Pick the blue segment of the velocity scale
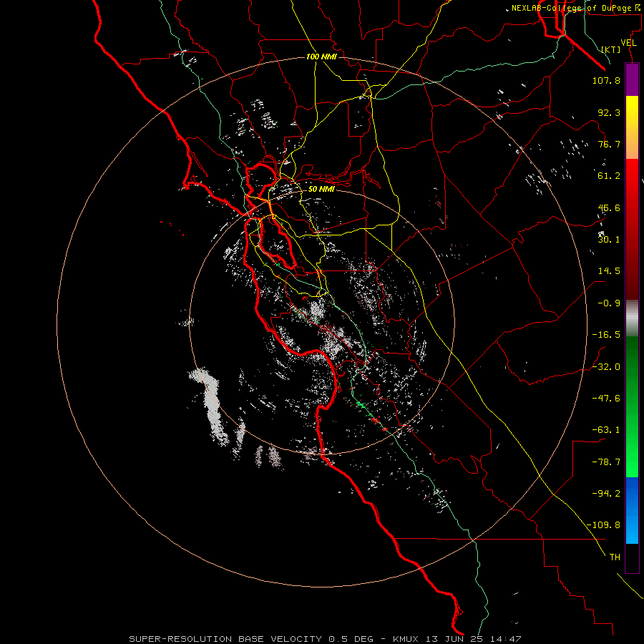The height and width of the screenshot is (644, 644). (x=632, y=510)
